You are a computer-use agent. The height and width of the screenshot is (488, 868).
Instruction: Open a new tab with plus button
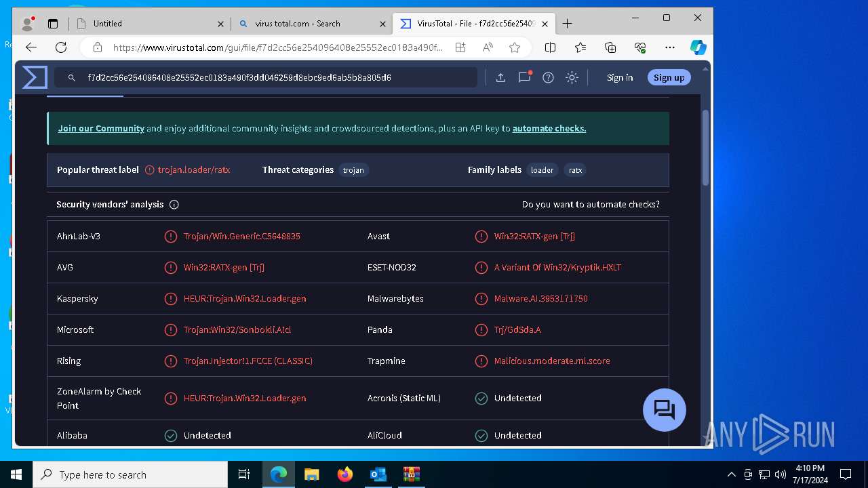568,24
